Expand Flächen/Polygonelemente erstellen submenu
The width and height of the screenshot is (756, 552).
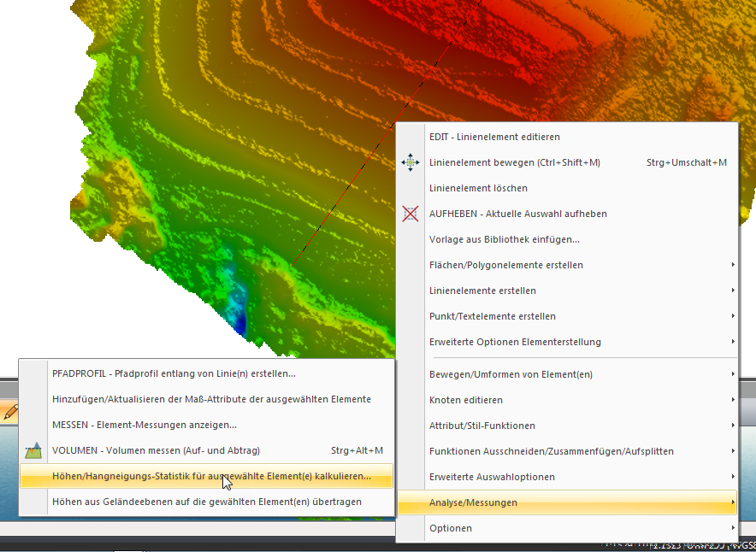(567, 265)
